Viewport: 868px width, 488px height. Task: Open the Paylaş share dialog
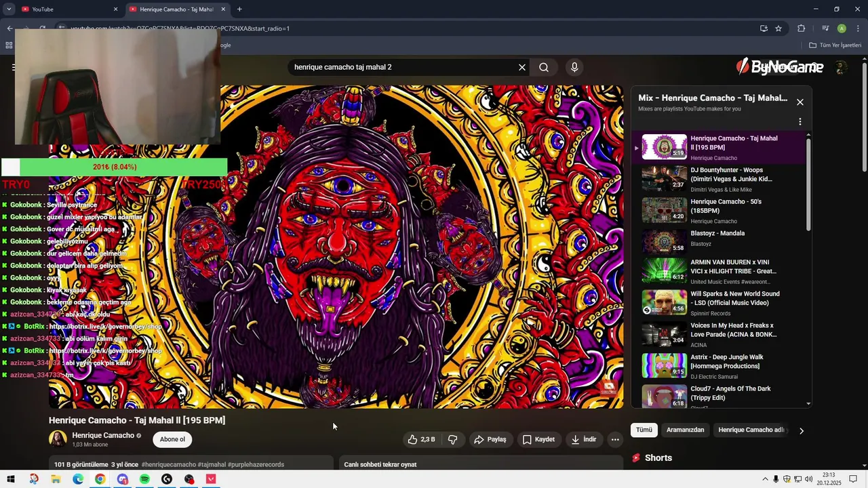pyautogui.click(x=490, y=439)
